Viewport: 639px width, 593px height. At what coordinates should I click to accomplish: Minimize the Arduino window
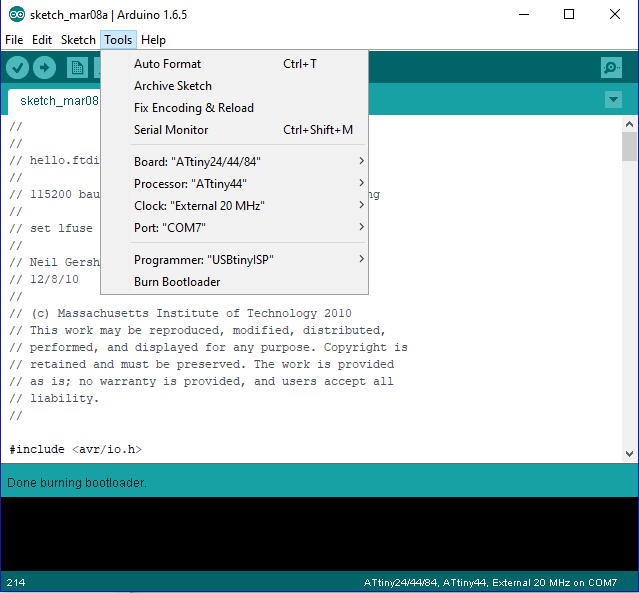tap(524, 15)
